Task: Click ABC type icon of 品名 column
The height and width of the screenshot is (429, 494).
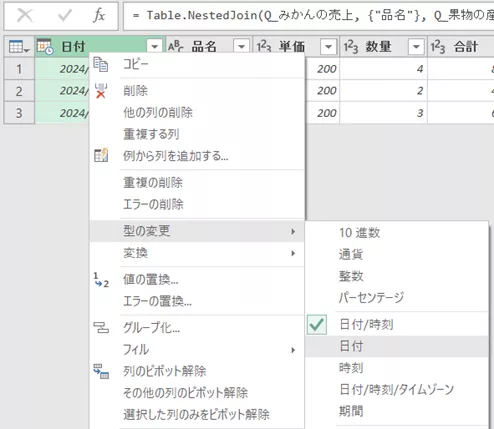Action: point(176,47)
